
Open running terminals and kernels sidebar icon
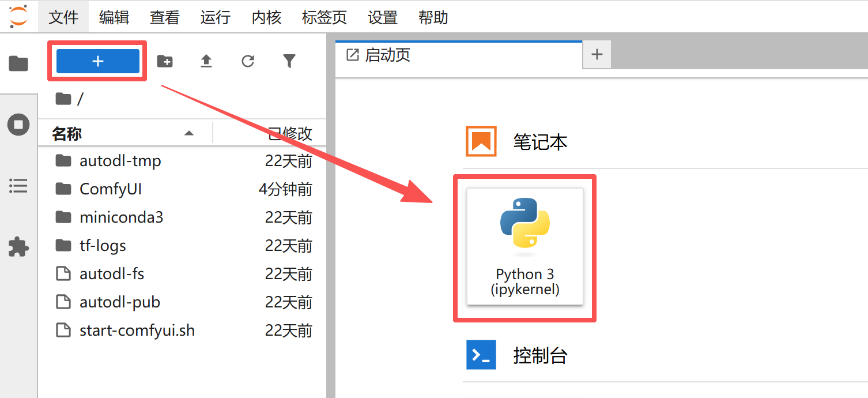(x=18, y=125)
